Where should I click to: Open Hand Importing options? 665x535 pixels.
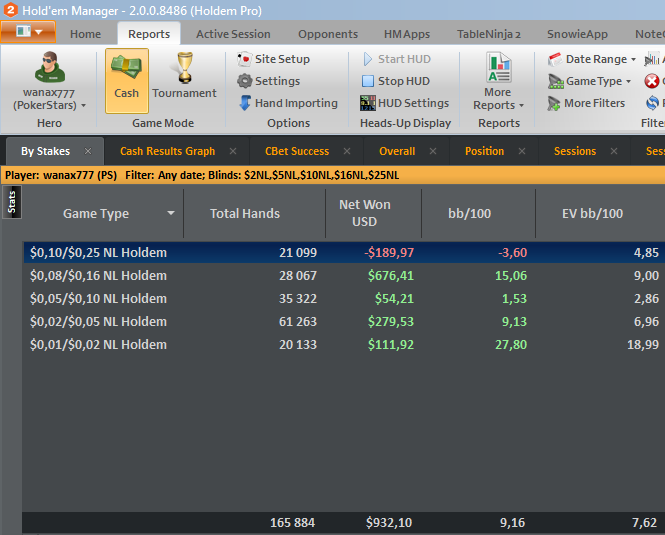click(288, 103)
